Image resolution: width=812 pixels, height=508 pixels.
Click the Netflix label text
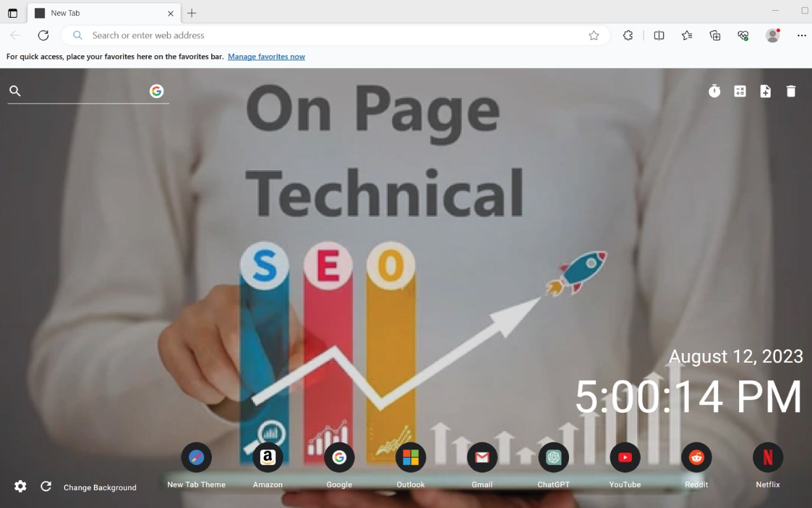click(768, 485)
